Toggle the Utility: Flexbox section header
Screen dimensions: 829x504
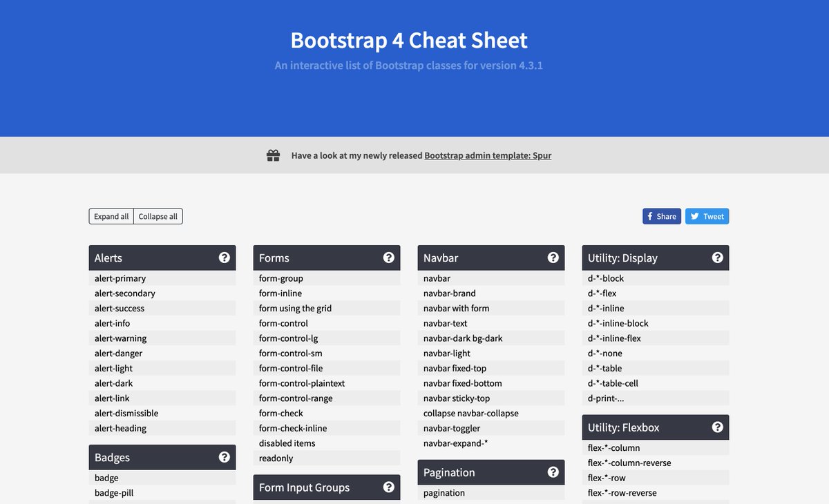pos(656,427)
